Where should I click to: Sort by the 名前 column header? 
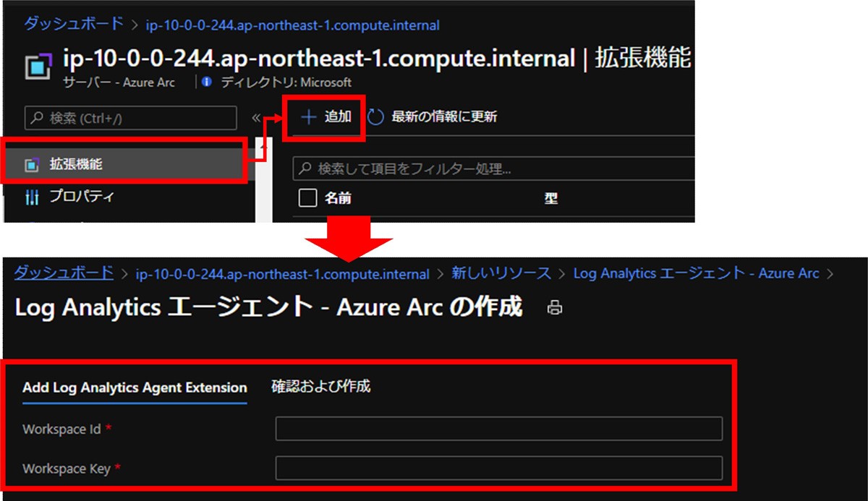(x=338, y=199)
